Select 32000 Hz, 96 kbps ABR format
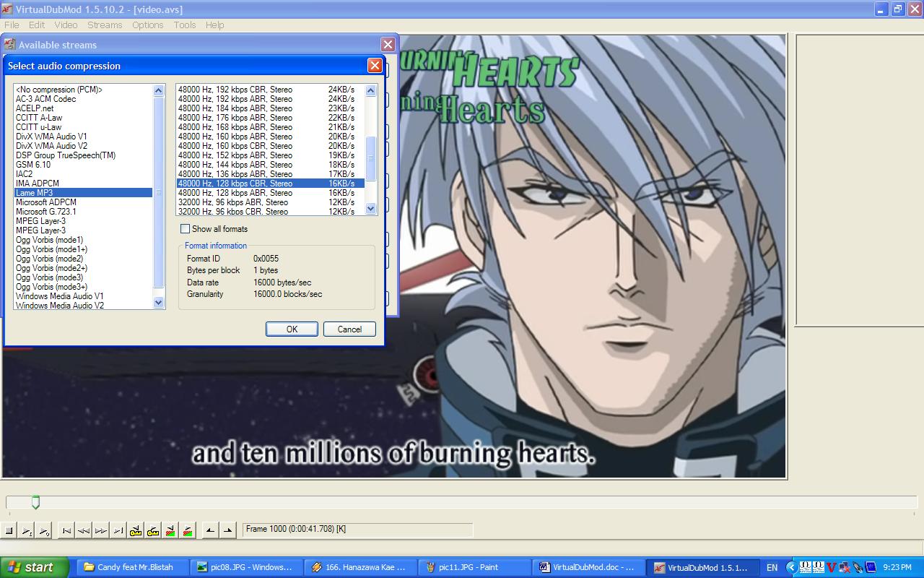924x578 pixels. (x=271, y=202)
